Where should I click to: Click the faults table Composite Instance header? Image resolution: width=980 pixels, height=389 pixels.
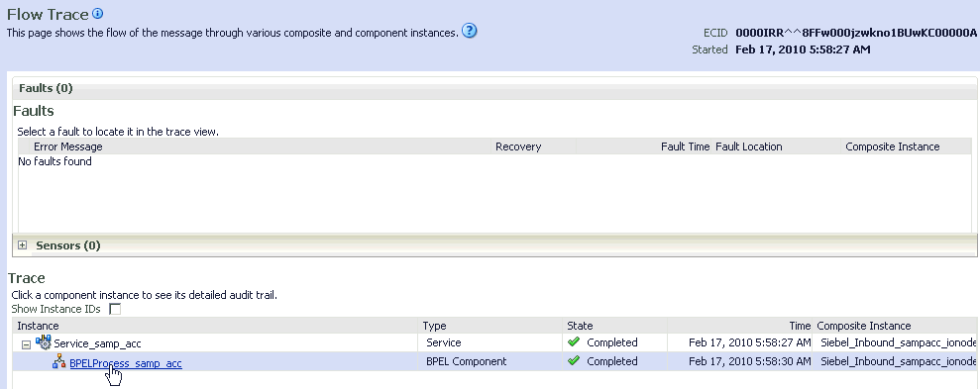[893, 146]
